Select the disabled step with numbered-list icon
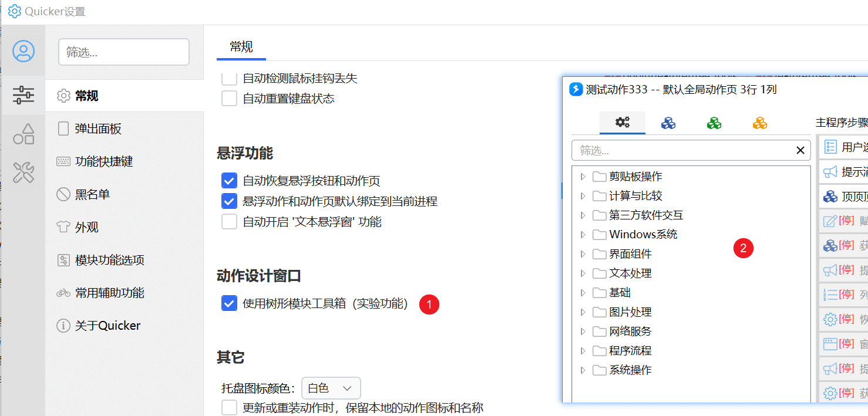 coord(843,295)
